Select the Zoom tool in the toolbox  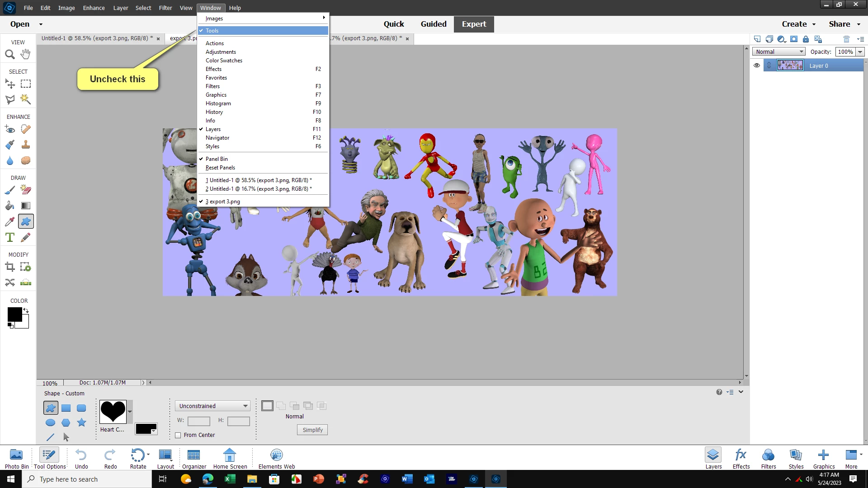pos(10,54)
